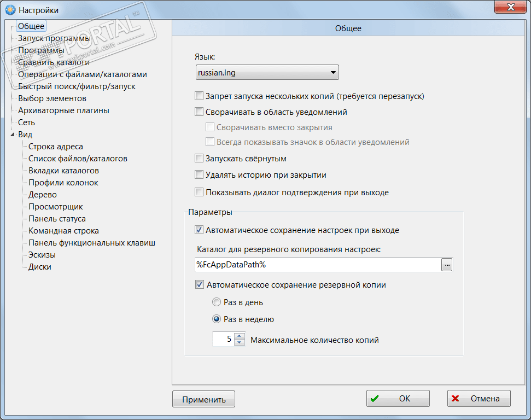Select the Вид tree item
The width and height of the screenshot is (531, 420).
coord(25,135)
